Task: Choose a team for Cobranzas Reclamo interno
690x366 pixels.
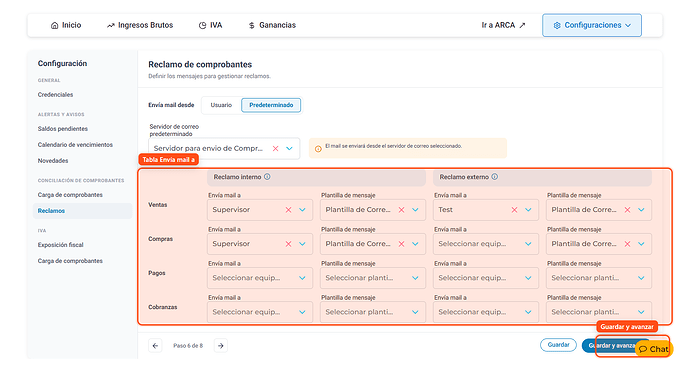Action: point(260,312)
